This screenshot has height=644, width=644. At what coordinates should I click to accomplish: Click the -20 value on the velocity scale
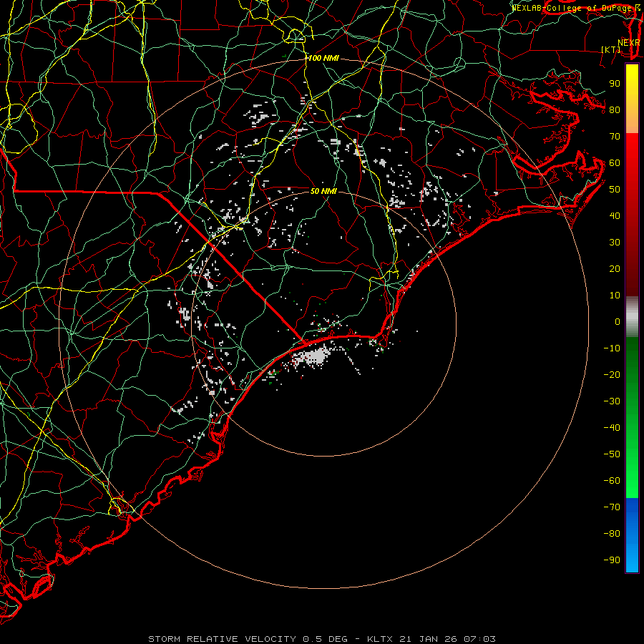[612, 375]
